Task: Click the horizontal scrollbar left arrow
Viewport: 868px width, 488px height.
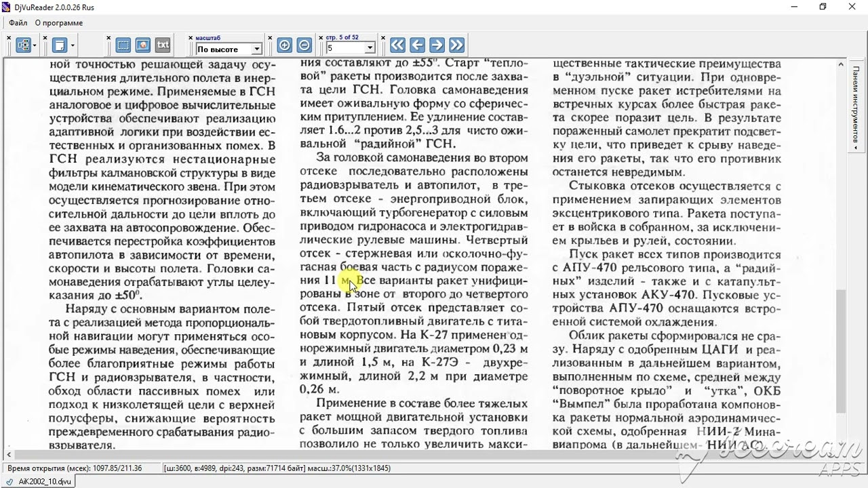Action: [x=9, y=455]
